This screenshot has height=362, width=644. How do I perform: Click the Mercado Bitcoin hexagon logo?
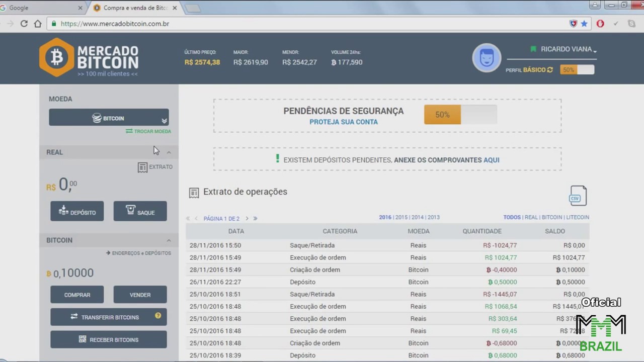(x=57, y=57)
